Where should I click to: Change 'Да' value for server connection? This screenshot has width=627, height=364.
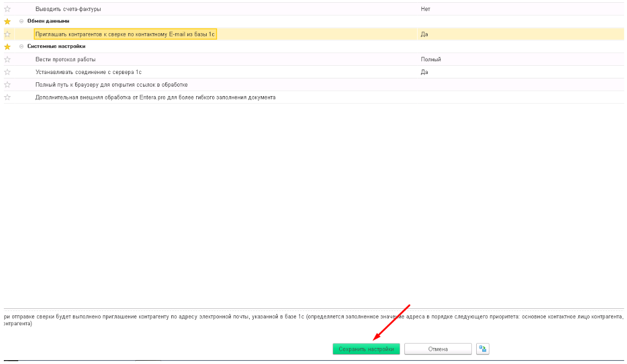tap(520, 72)
